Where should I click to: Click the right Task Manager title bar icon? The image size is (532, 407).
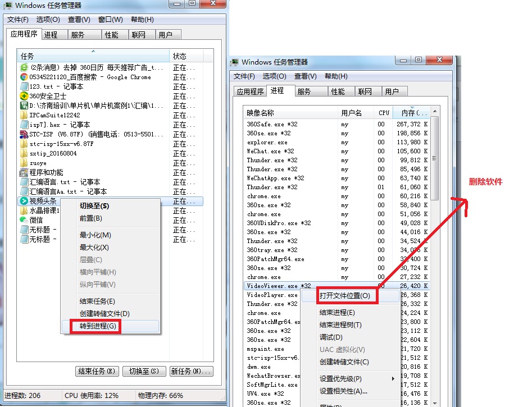coord(234,62)
